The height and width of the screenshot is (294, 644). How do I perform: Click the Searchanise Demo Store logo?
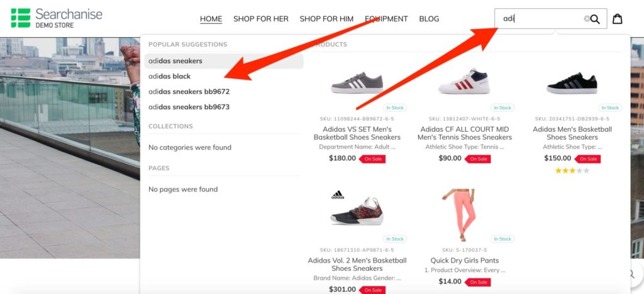click(57, 18)
